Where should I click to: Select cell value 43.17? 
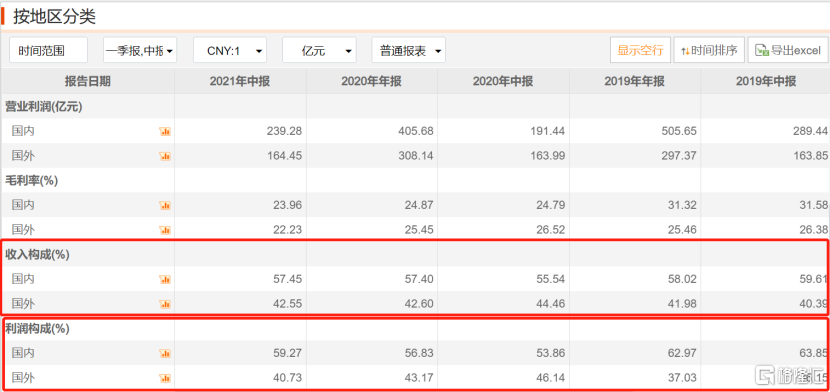419,378
